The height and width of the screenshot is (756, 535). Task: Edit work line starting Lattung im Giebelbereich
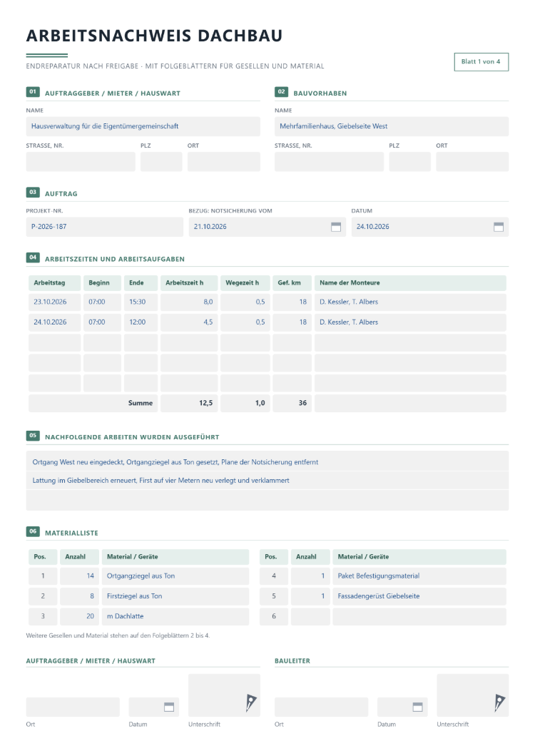click(267, 481)
